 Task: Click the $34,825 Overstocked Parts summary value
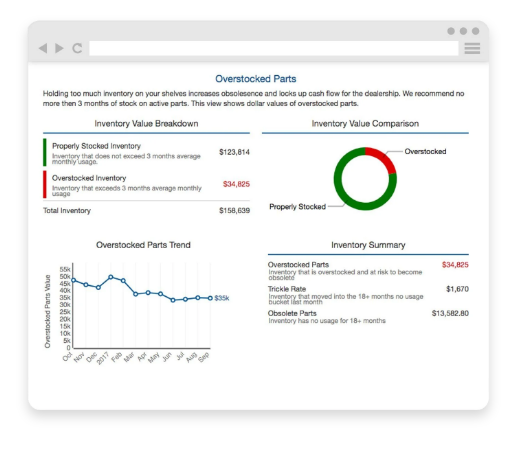(x=455, y=265)
